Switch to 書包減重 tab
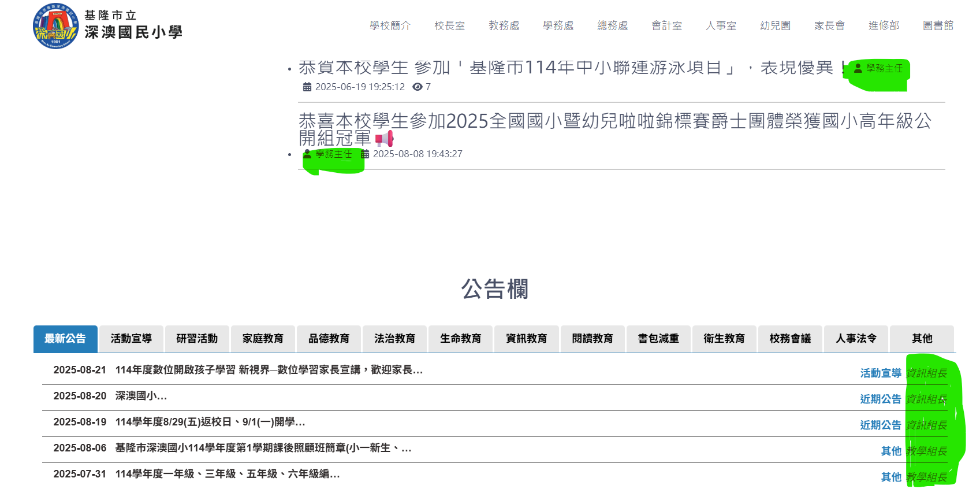Image resolution: width=980 pixels, height=489 pixels. (658, 339)
